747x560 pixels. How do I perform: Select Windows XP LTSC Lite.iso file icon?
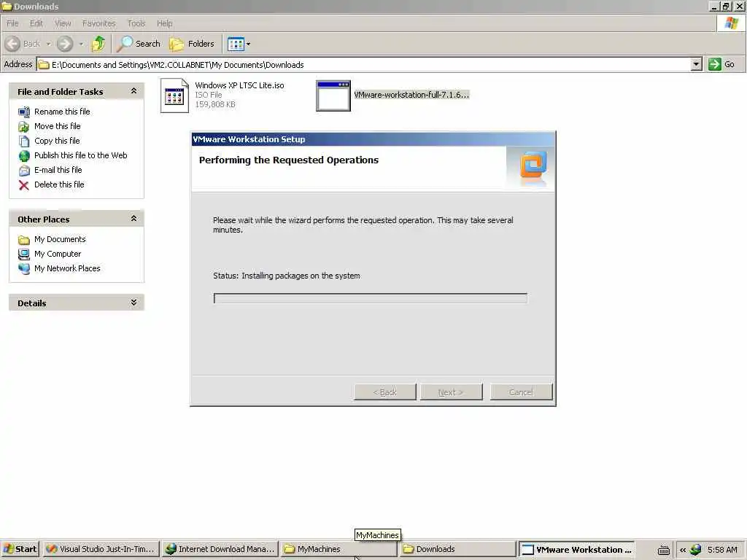[174, 96]
